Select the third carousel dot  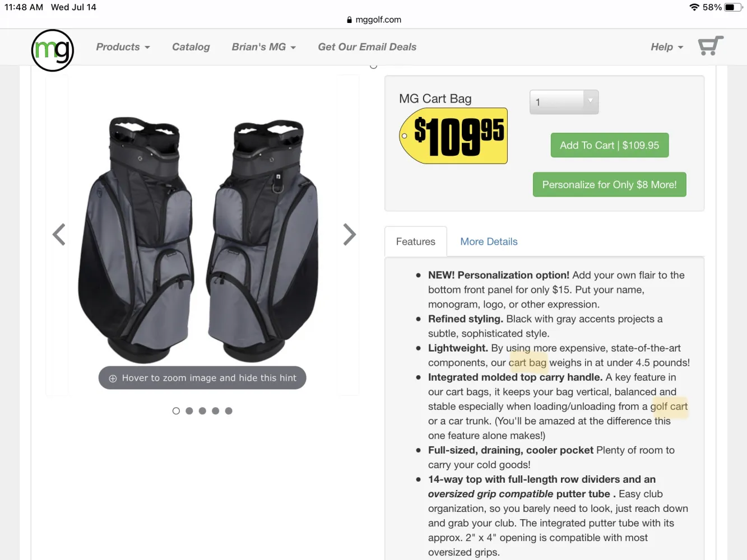click(202, 411)
